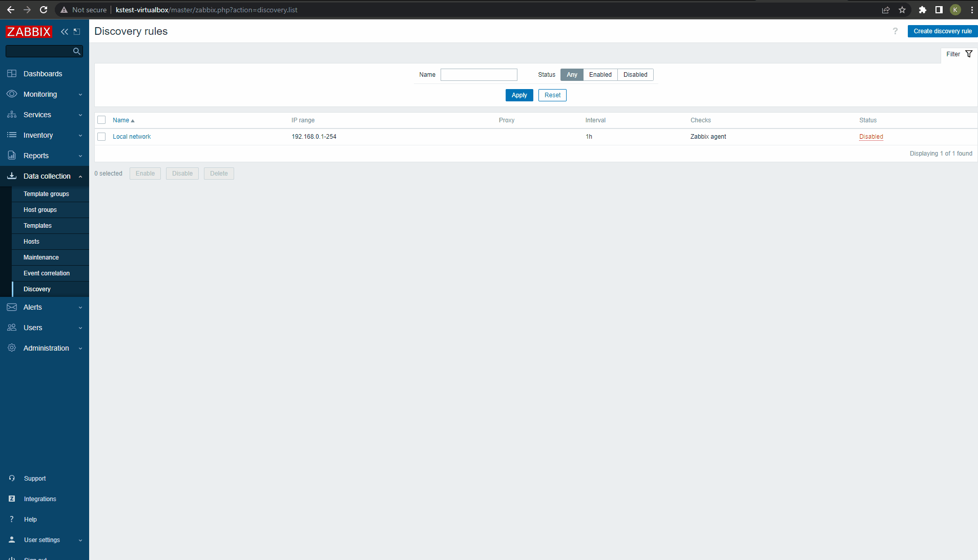Click the kiosk mode icon in sidebar
Viewport: 978px width, 560px height.
77,32
